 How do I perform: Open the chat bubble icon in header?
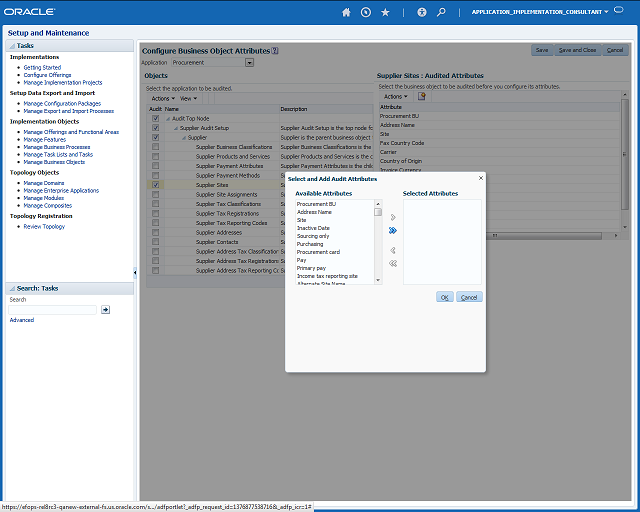tap(619, 10)
